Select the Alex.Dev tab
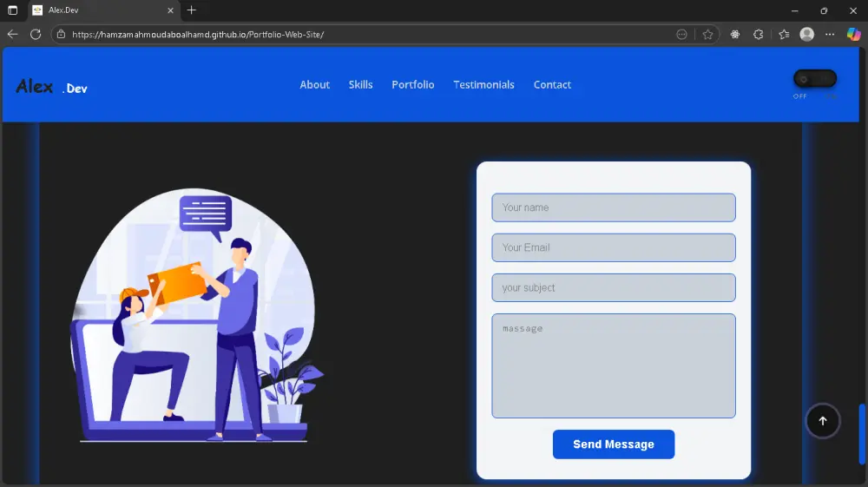Viewport: 868px width, 487px height. pyautogui.click(x=103, y=10)
